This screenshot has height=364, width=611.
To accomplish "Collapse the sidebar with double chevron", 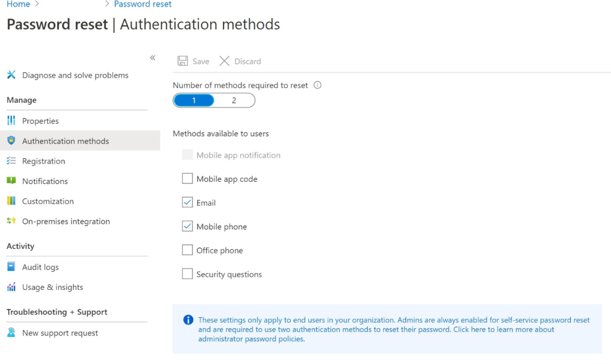I will [x=152, y=57].
